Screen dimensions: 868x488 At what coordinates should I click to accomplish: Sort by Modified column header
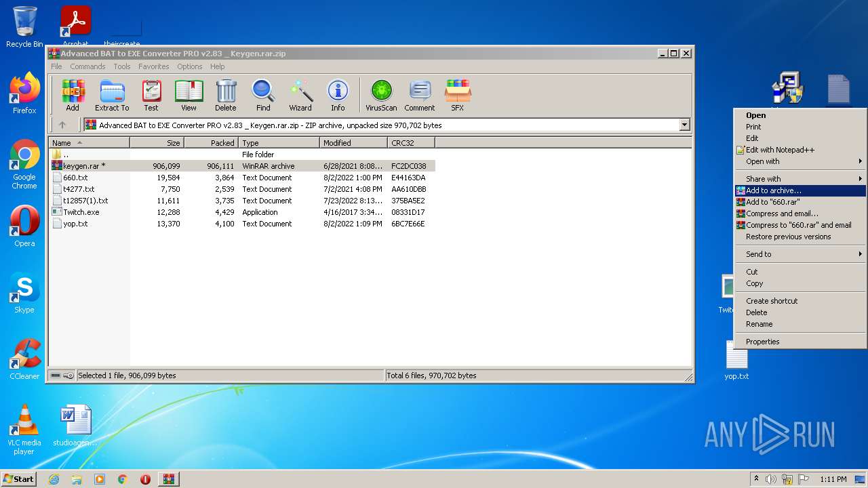[353, 143]
